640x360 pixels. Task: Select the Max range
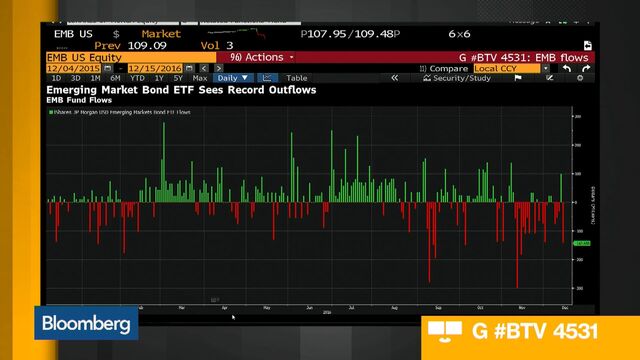click(200, 78)
